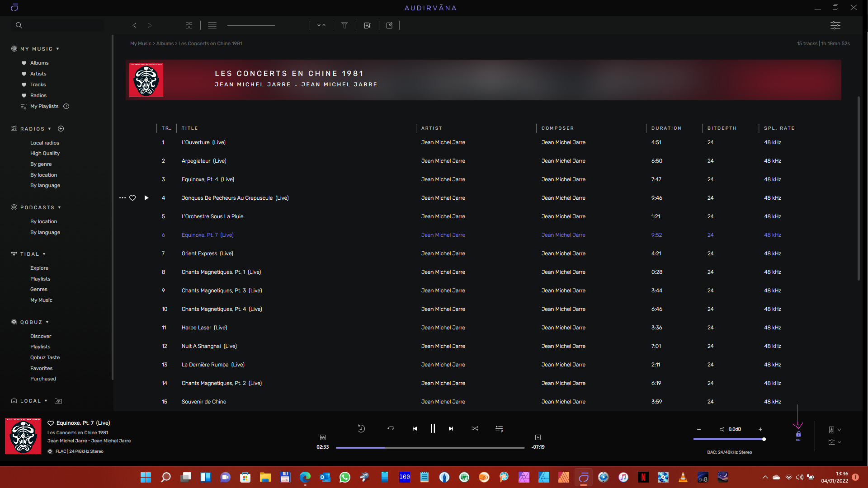Open the sort order dropdown
This screenshot has height=488, width=868.
321,25
